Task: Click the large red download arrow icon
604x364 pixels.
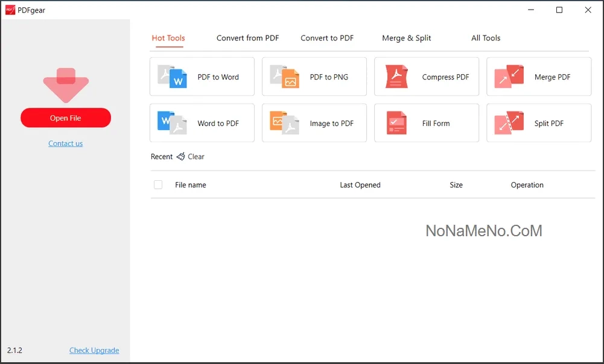Action: (66, 84)
